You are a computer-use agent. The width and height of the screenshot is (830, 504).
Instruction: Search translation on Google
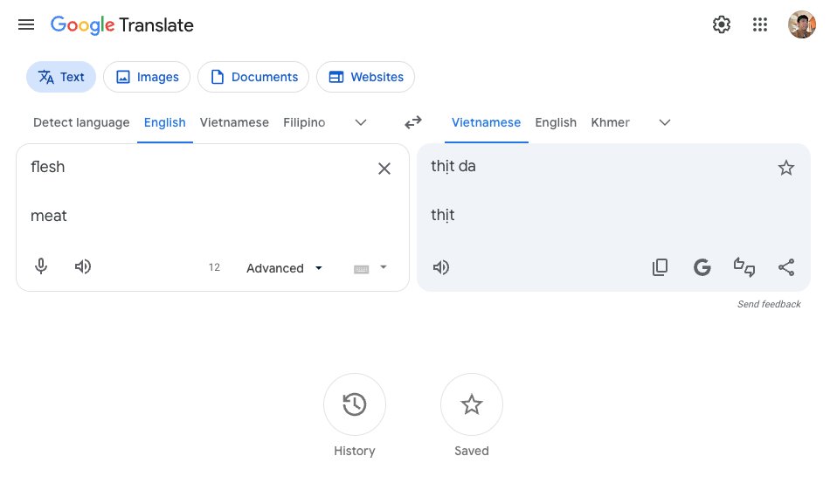702,267
